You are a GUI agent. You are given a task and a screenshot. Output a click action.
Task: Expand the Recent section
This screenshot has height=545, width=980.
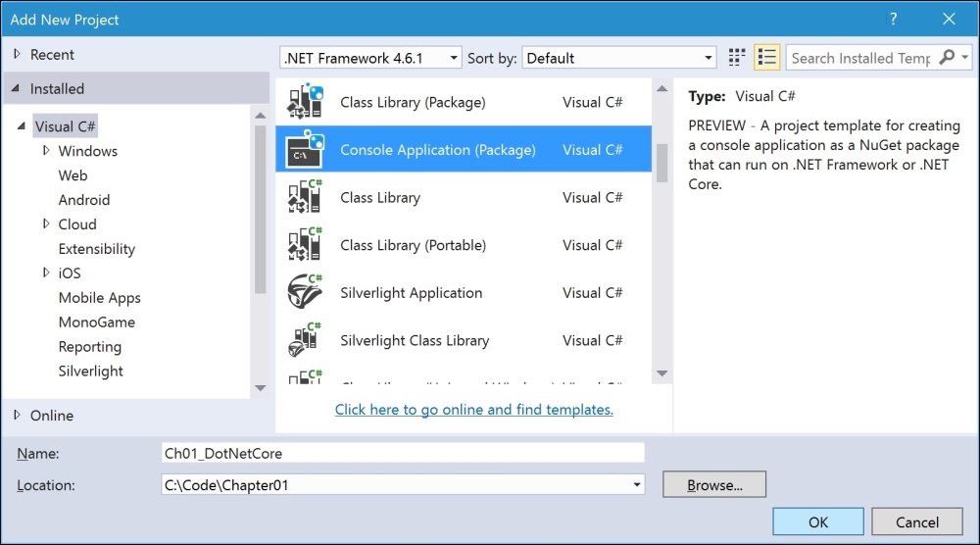point(17,54)
